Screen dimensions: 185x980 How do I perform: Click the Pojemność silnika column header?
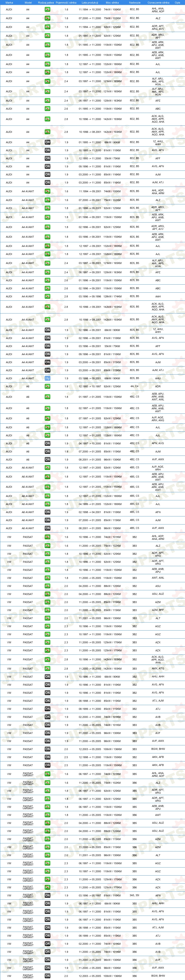[66, 2]
